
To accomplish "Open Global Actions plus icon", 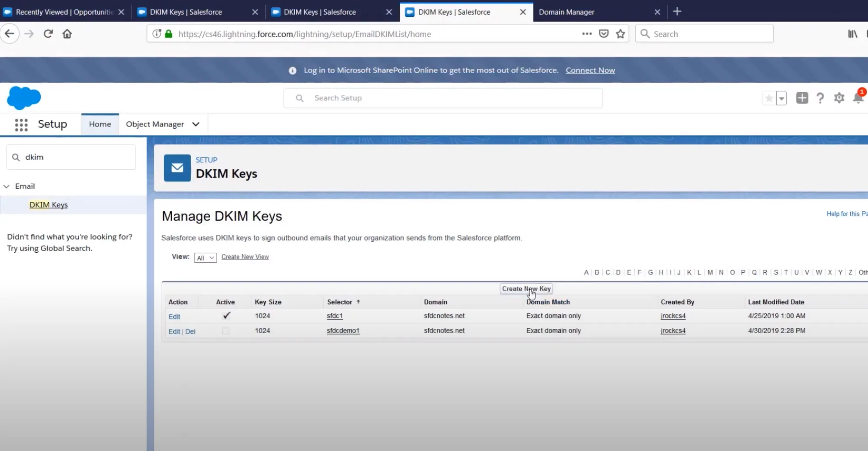I will coord(802,98).
